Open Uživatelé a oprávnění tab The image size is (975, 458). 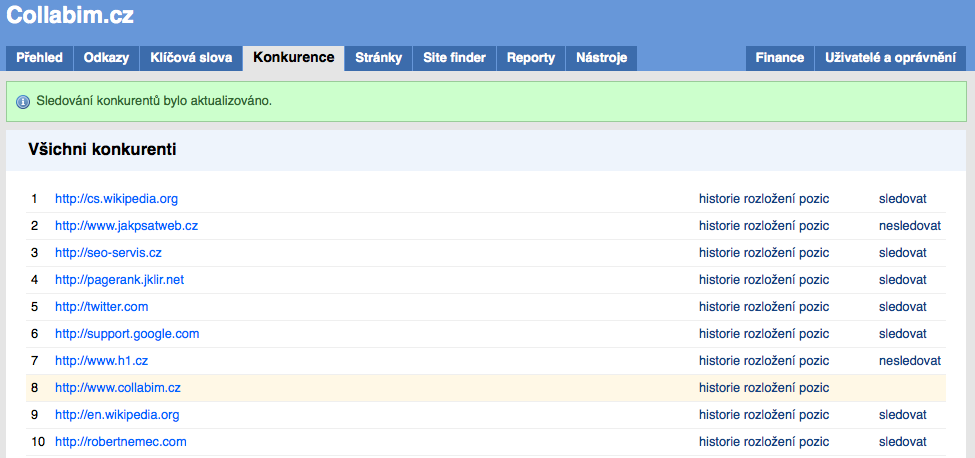890,58
